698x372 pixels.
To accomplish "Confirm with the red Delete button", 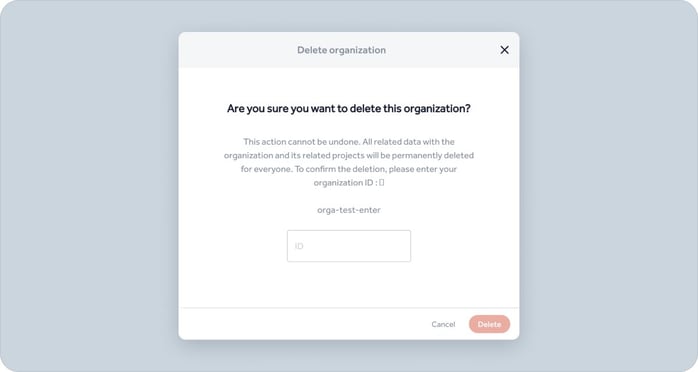I will (489, 324).
